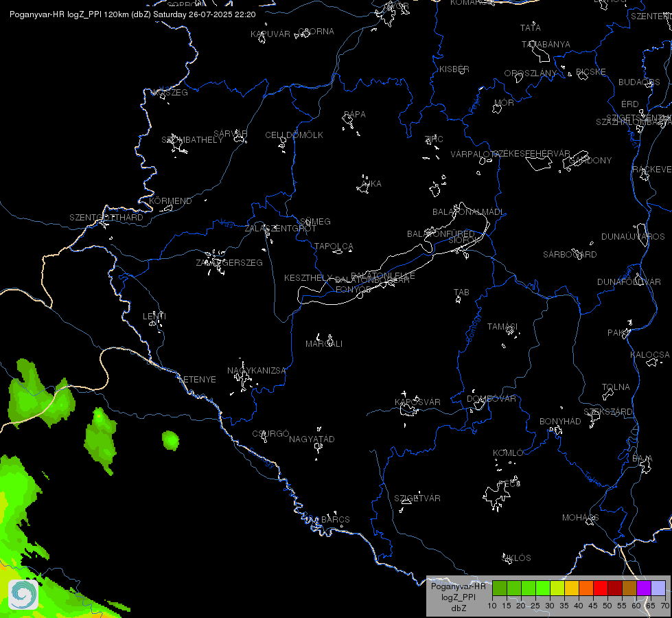The height and width of the screenshot is (618, 672).
Task: Click the GÁRDONY city label
Action: [590, 161]
